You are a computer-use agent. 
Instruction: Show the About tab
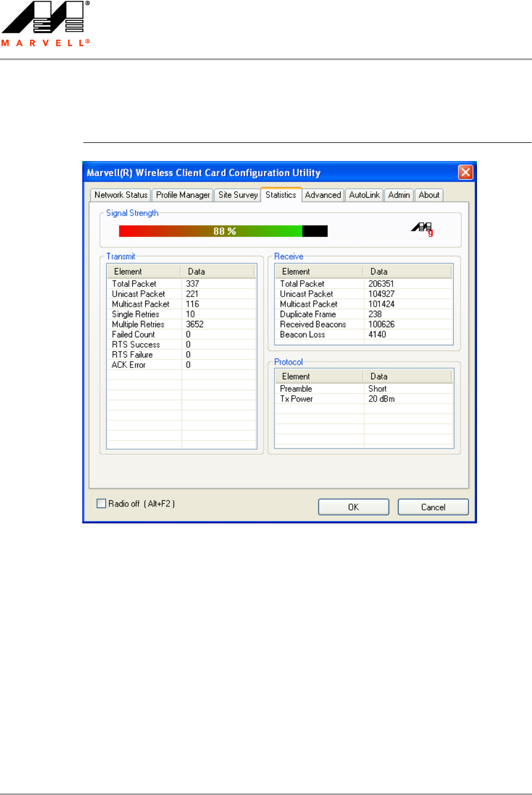429,195
